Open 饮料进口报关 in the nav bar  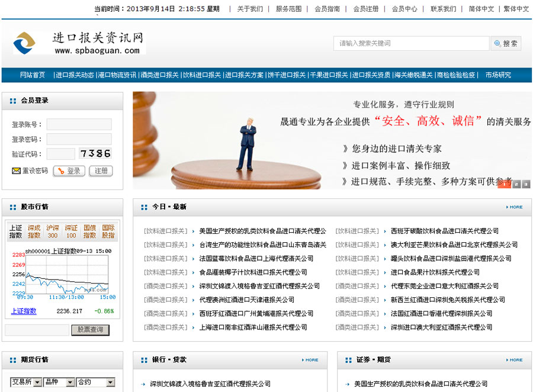coord(202,75)
